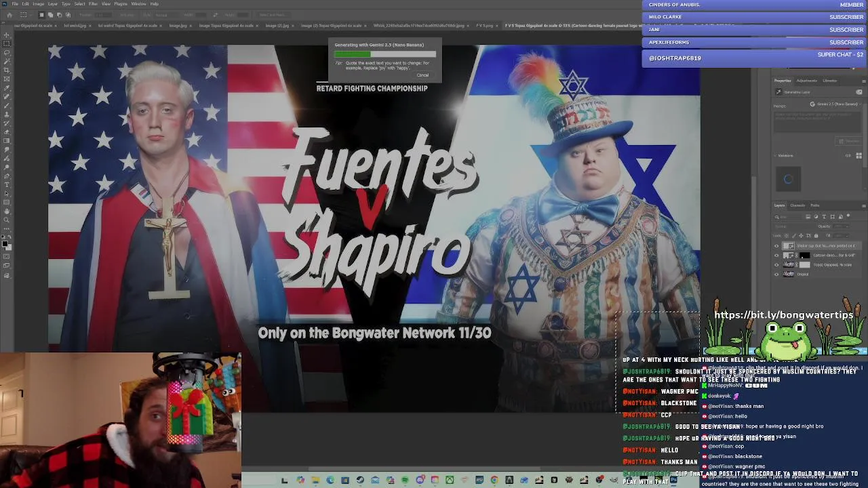Open File Explorer from the taskbar
868x488 pixels.
click(315, 480)
